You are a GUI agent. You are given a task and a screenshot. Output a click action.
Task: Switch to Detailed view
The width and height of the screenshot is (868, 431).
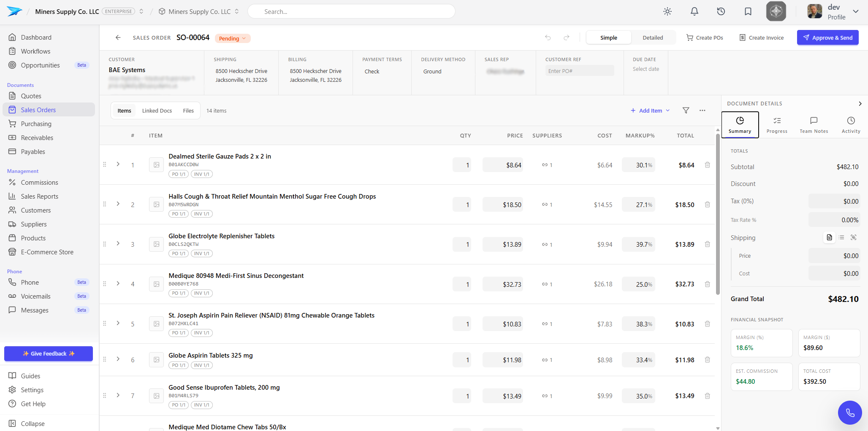click(x=653, y=38)
